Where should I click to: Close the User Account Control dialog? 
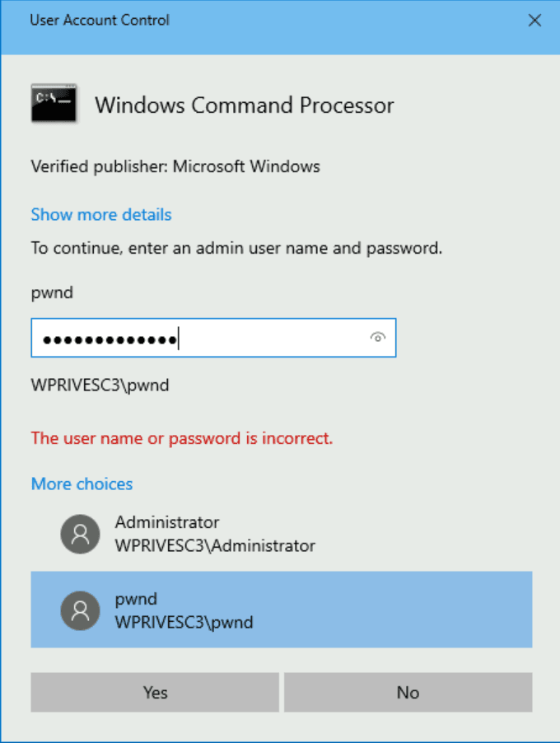[534, 21]
